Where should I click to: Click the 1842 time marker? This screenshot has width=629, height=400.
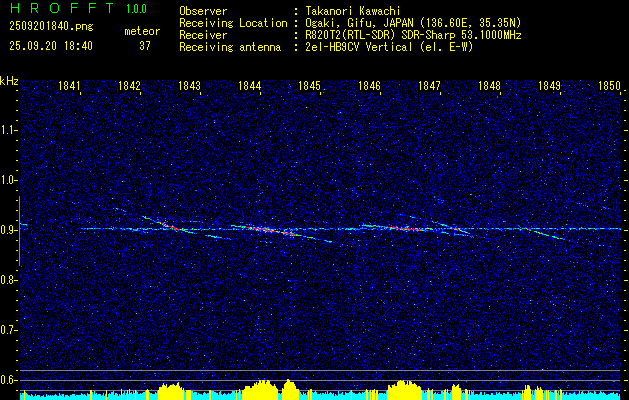pyautogui.click(x=130, y=86)
